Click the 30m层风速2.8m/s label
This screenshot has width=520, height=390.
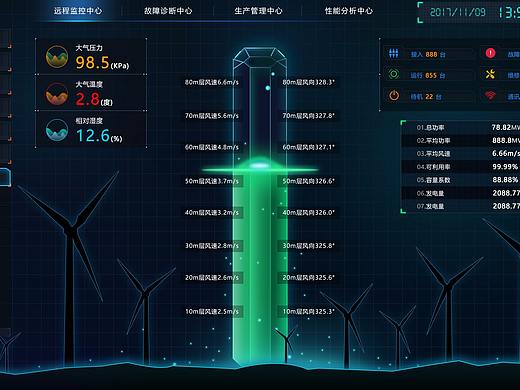coord(212,246)
